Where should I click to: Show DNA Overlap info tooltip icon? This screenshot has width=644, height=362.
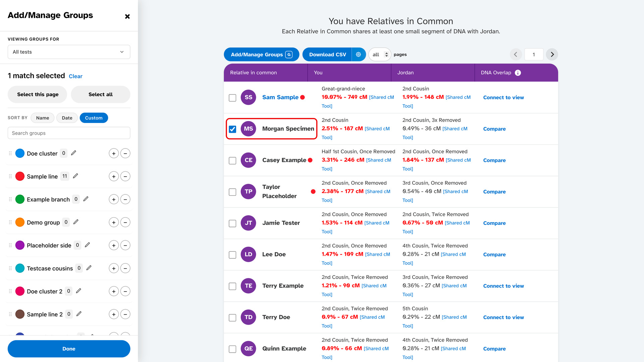point(518,73)
